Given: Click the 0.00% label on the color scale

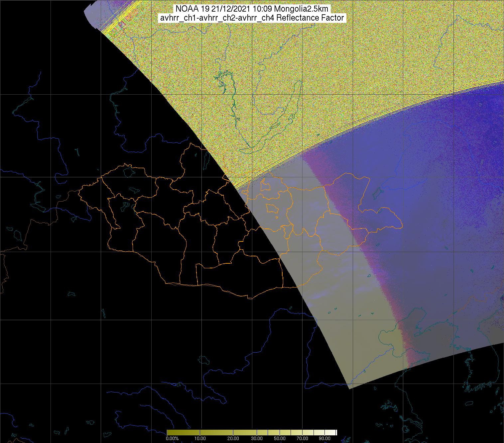Looking at the screenshot, I should pos(172,438).
